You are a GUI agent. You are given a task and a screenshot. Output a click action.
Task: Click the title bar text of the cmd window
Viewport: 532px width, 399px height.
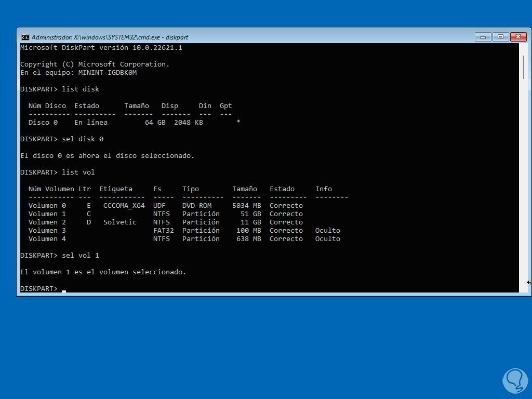click(109, 37)
